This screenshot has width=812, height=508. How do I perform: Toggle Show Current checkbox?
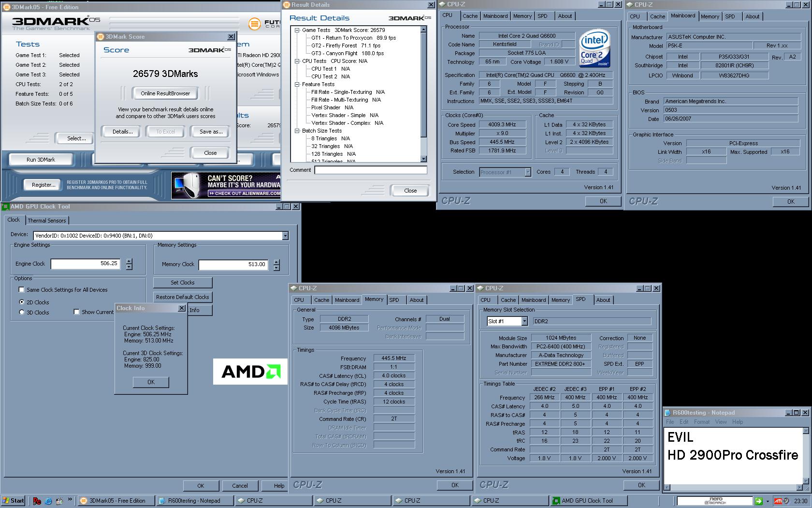point(76,312)
